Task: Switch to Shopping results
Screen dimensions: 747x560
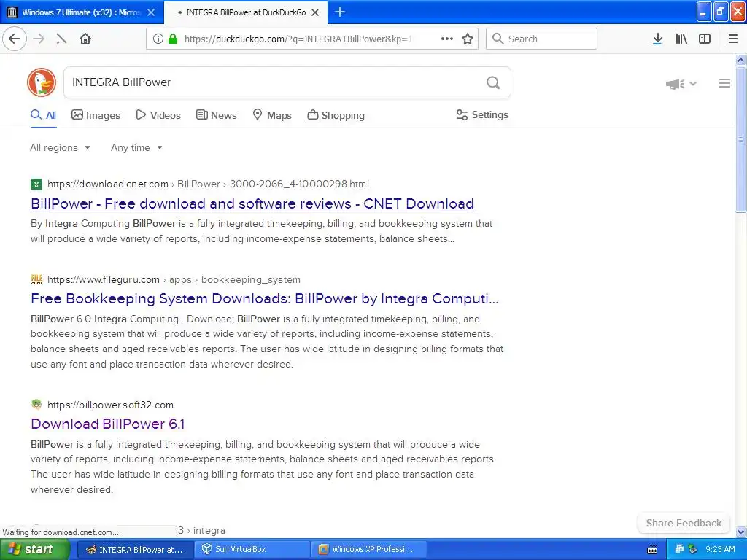Action: (x=336, y=115)
